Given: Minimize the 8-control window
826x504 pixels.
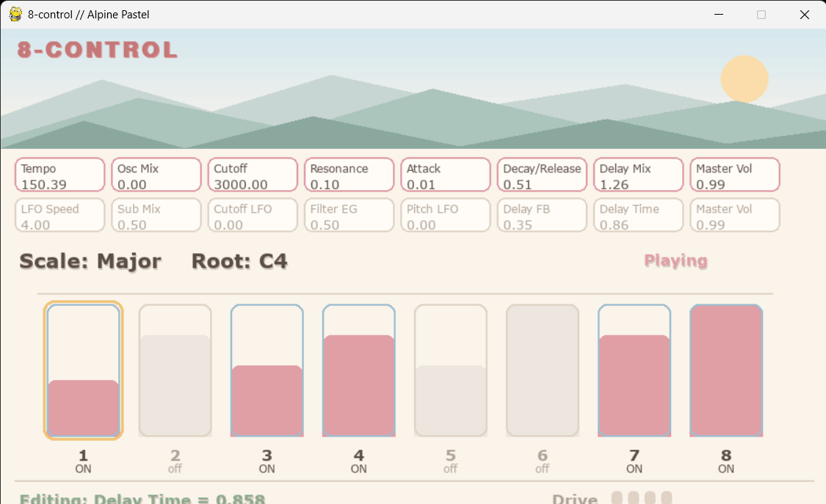Looking at the screenshot, I should [x=719, y=15].
